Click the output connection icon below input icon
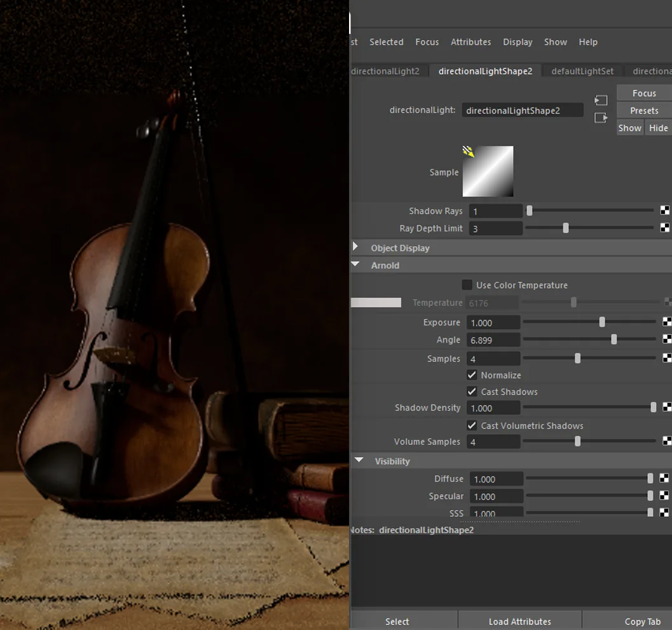The height and width of the screenshot is (630, 672). pyautogui.click(x=601, y=118)
